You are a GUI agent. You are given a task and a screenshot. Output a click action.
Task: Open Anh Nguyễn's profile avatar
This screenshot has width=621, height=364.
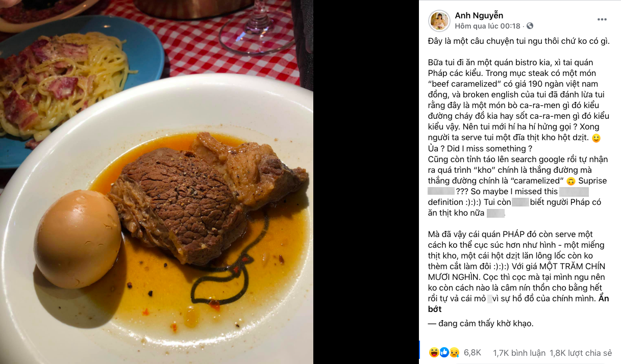point(439,21)
